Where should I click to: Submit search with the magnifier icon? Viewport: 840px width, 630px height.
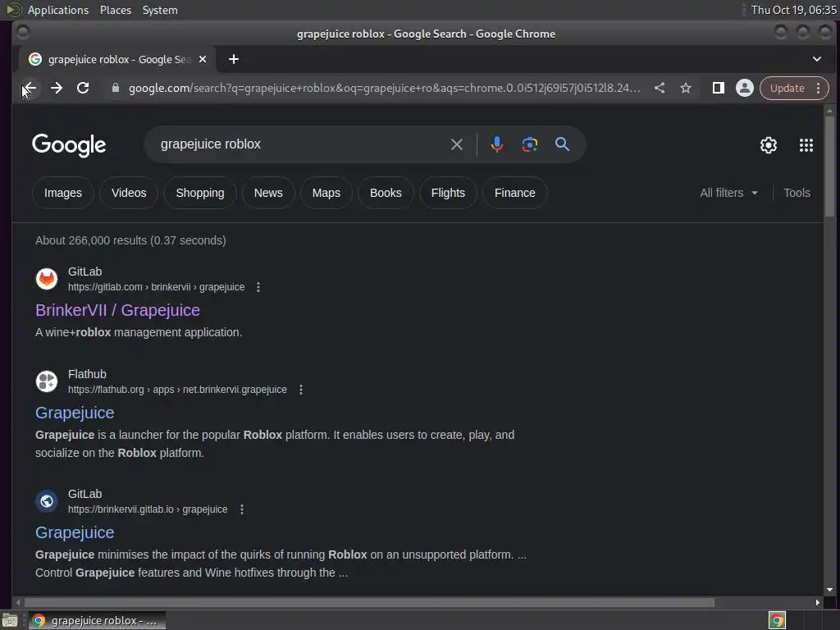point(562,144)
